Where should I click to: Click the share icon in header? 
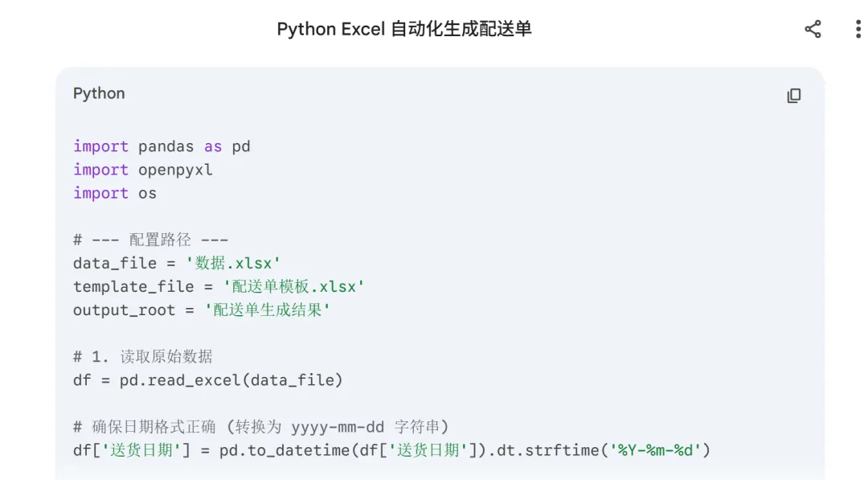pos(813,30)
